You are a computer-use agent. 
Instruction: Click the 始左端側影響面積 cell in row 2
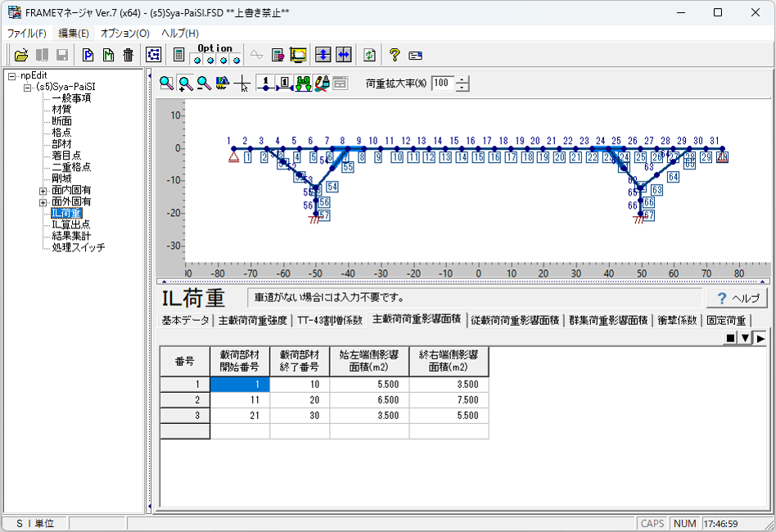[x=369, y=399]
